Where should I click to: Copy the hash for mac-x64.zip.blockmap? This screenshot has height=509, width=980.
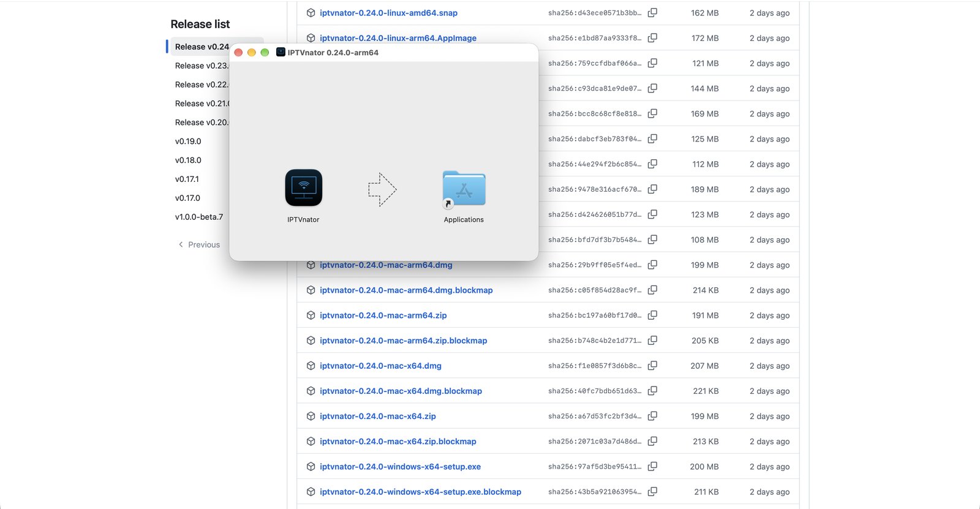click(x=652, y=441)
